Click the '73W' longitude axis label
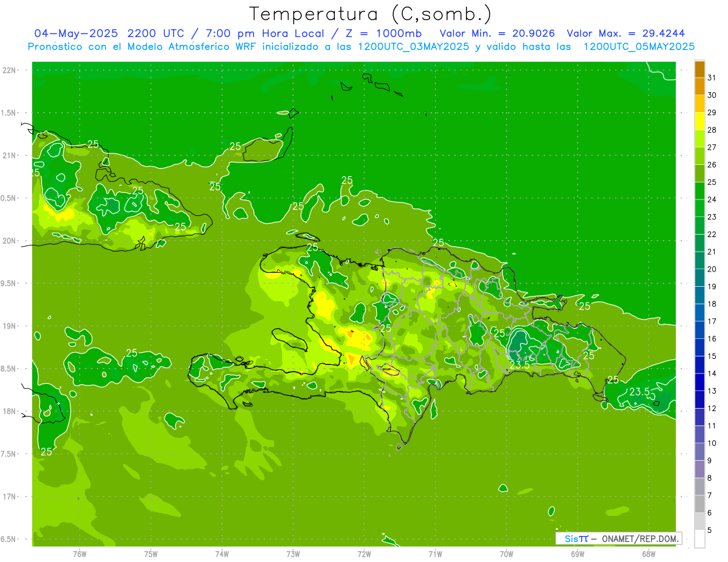Viewport: 728px width, 562px height. (x=293, y=554)
